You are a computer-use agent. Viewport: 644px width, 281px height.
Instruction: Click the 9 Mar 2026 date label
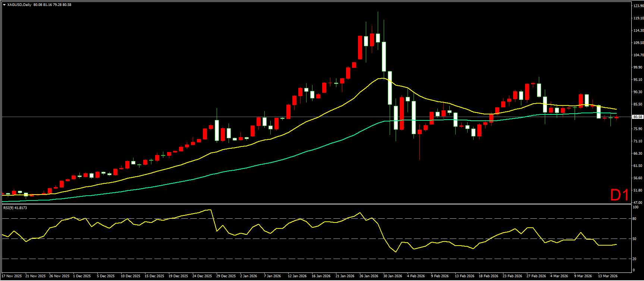click(x=583, y=276)
